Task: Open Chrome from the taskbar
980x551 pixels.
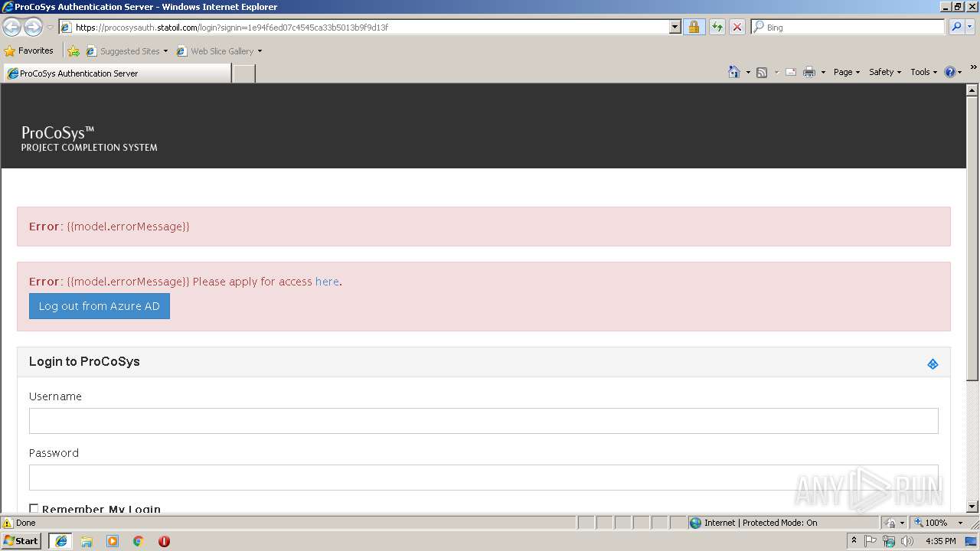Action: 139,541
